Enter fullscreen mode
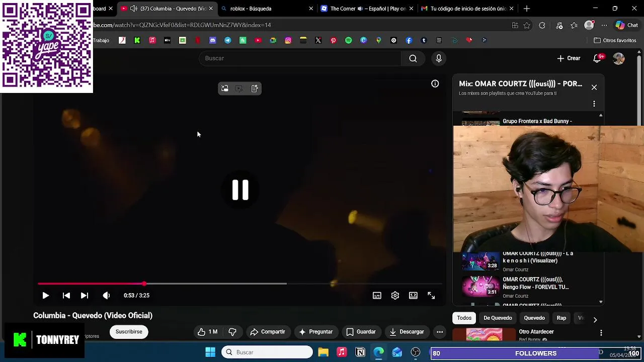The width and height of the screenshot is (644, 362). point(431,296)
